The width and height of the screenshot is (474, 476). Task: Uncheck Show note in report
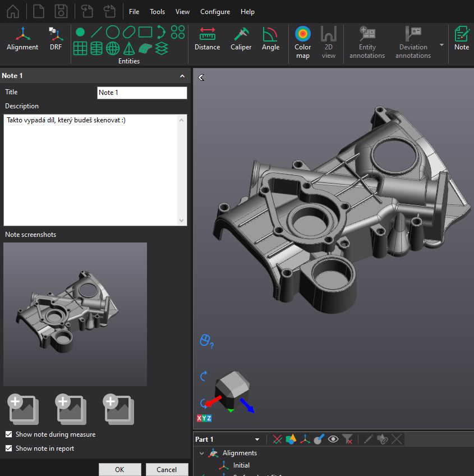[x=9, y=448]
